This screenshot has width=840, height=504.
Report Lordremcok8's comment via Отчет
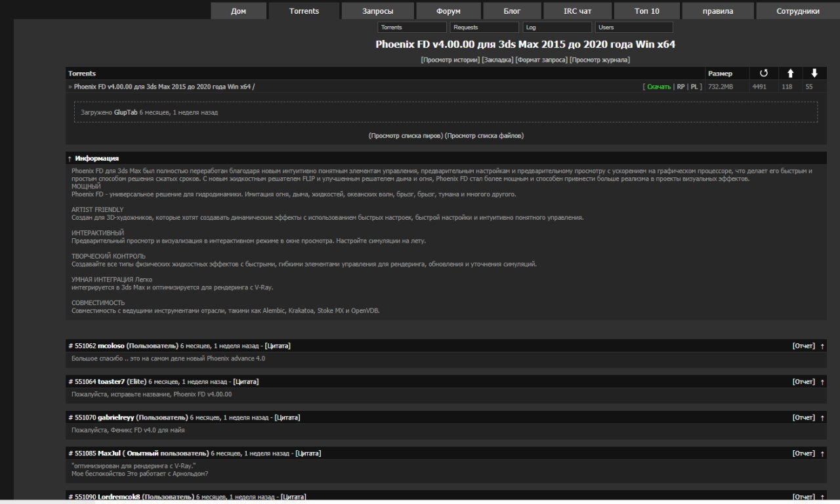[804, 497]
